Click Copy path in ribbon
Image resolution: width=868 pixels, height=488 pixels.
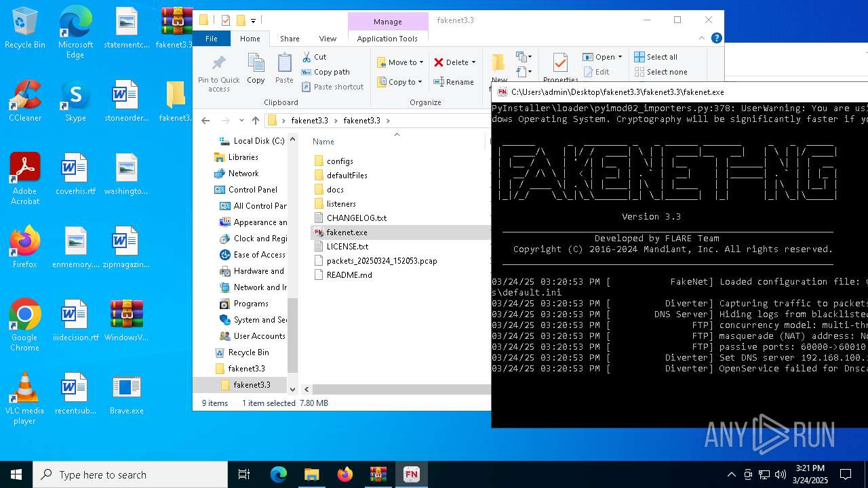pyautogui.click(x=325, y=72)
